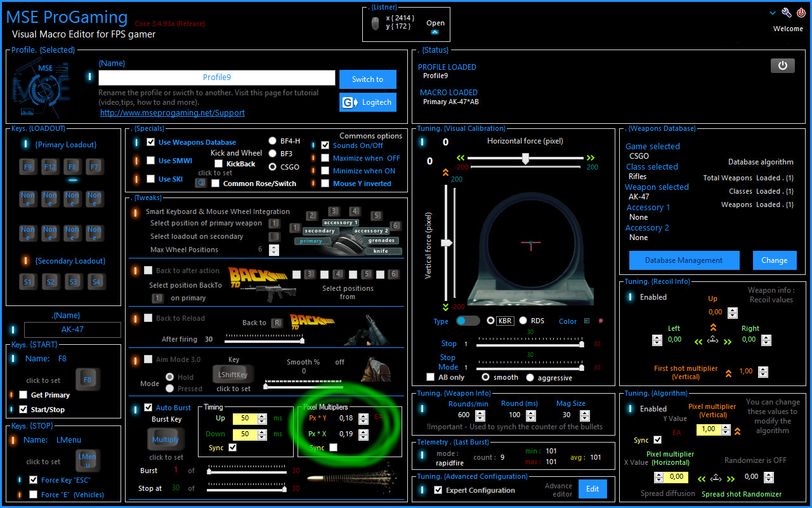Adjust the Px * Y multiplier stepper
Screen dimensions: 812x508
363,418
